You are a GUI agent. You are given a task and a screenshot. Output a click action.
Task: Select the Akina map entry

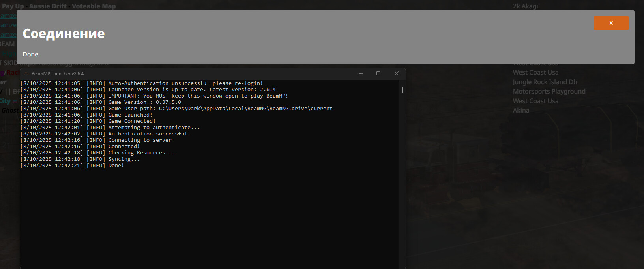tap(521, 110)
